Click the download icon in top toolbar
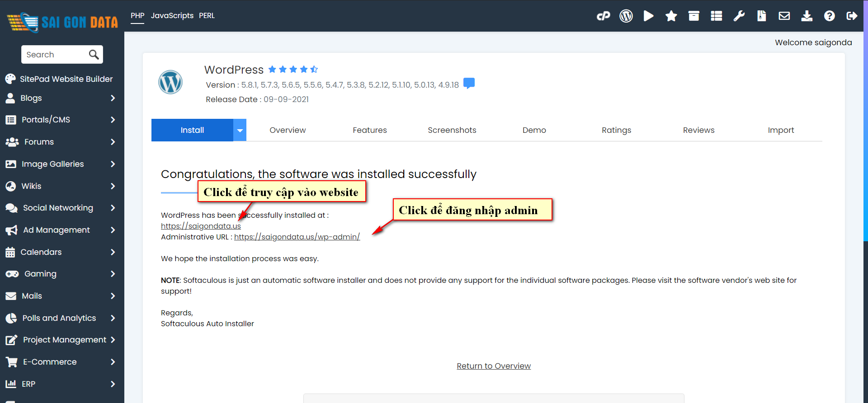Viewport: 868px width, 403px height. pos(807,16)
